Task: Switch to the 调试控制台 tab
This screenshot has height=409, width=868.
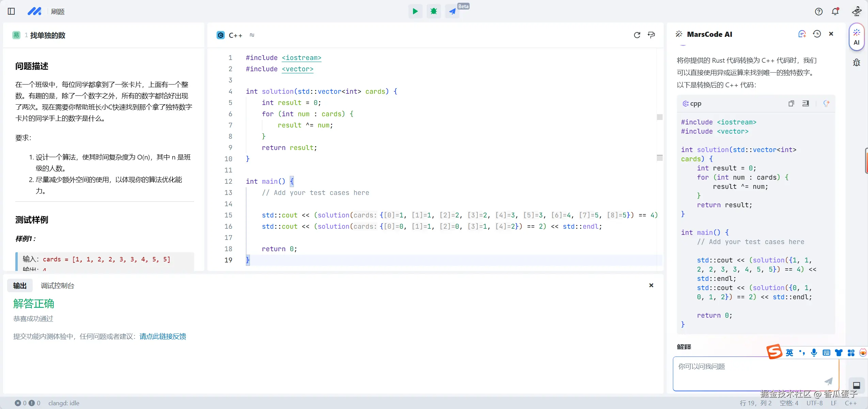Action: click(x=57, y=286)
